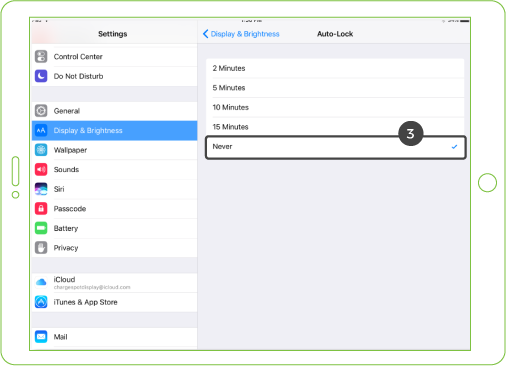Tap the Auto-Lock title
This screenshot has height=366, width=506.
[x=335, y=34]
